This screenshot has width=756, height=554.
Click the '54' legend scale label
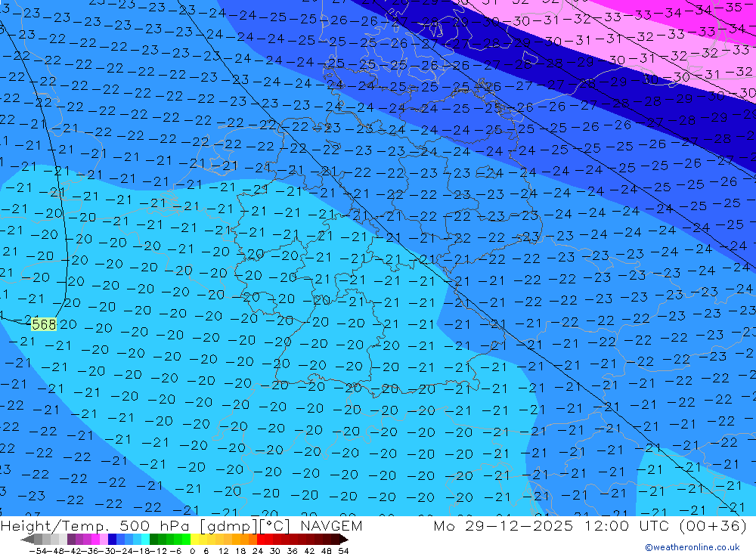[x=343, y=551]
